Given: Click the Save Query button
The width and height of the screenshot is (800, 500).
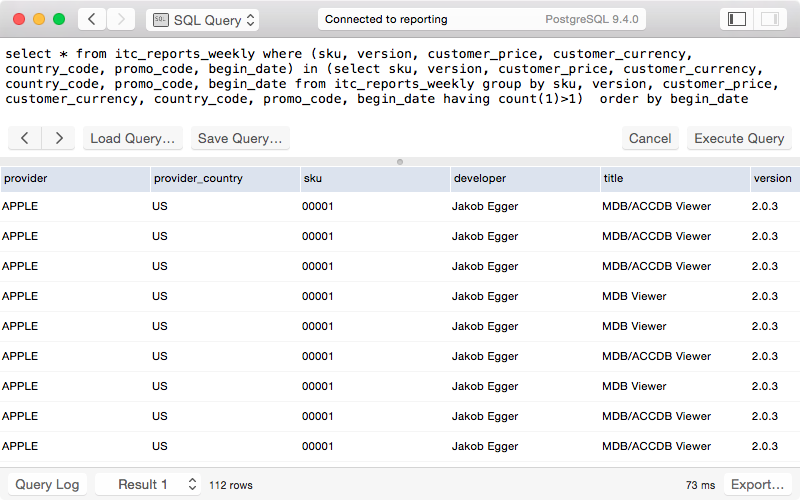Looking at the screenshot, I should pos(240,138).
